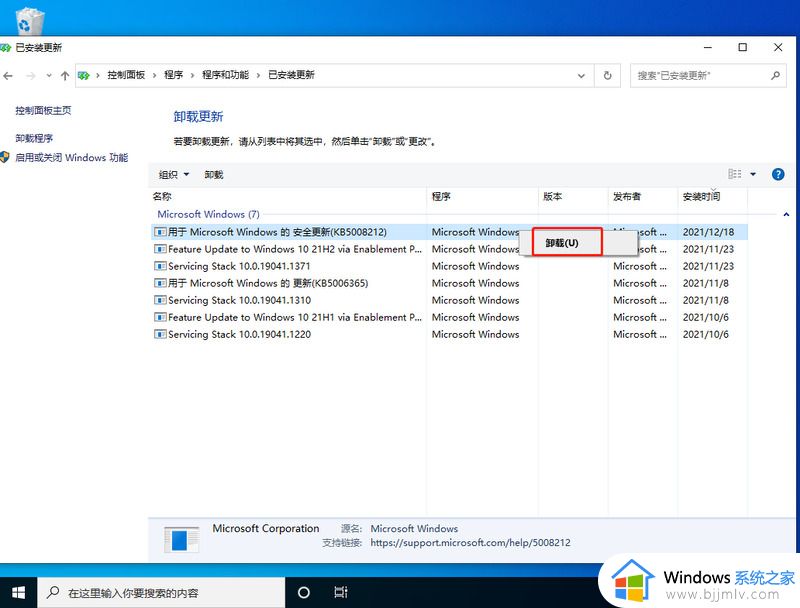
Task: Collapse the Microsoft Windows (7) group
Action: 786,214
